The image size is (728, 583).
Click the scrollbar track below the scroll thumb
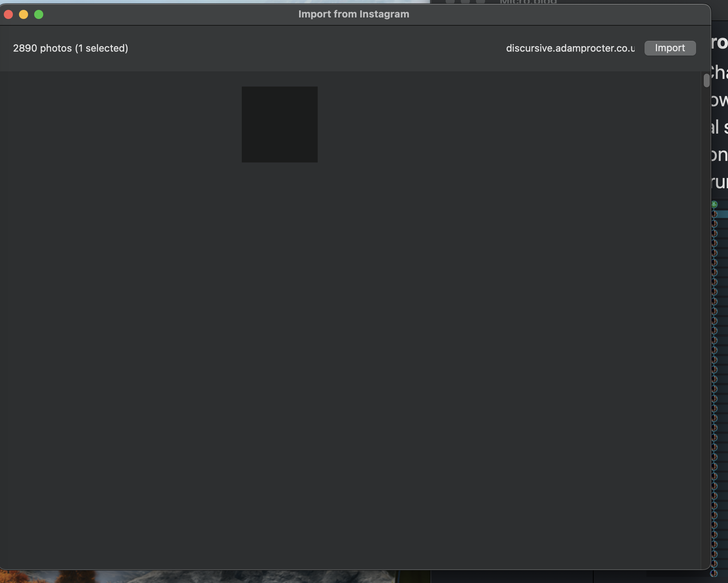pos(706,304)
